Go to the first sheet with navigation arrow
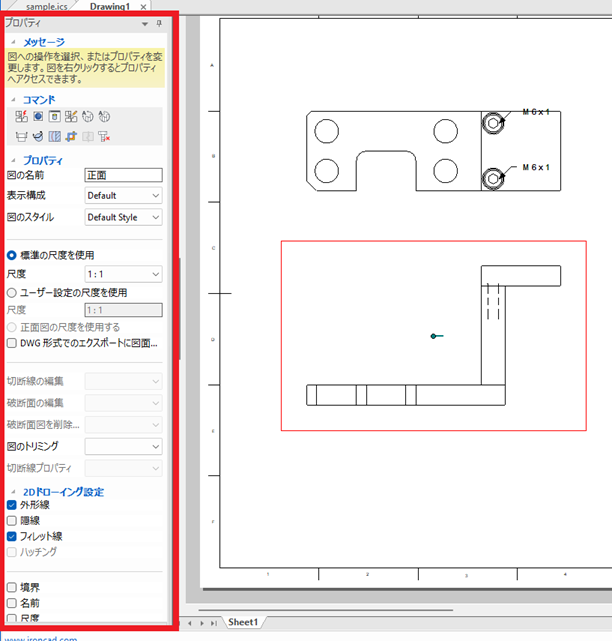612x641 pixels. [179, 623]
